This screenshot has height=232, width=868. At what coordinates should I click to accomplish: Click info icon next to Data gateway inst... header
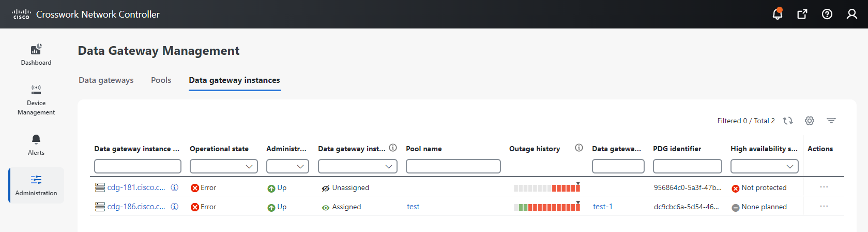393,148
